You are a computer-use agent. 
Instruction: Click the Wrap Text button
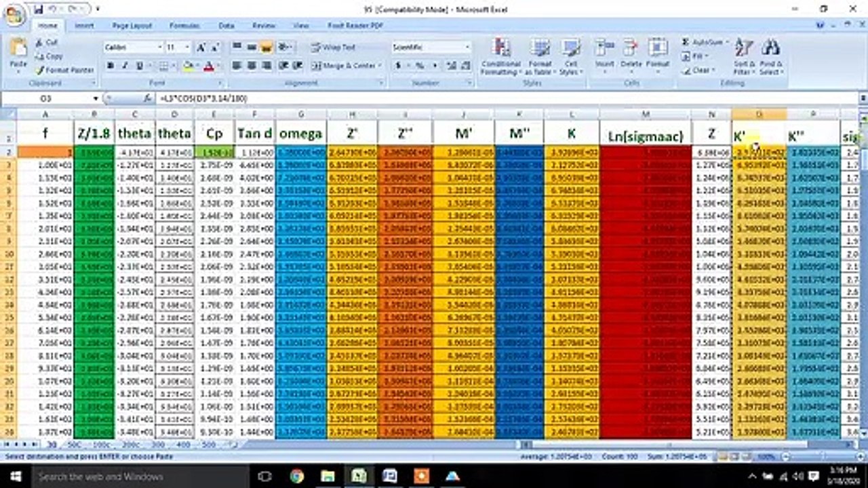pos(334,47)
